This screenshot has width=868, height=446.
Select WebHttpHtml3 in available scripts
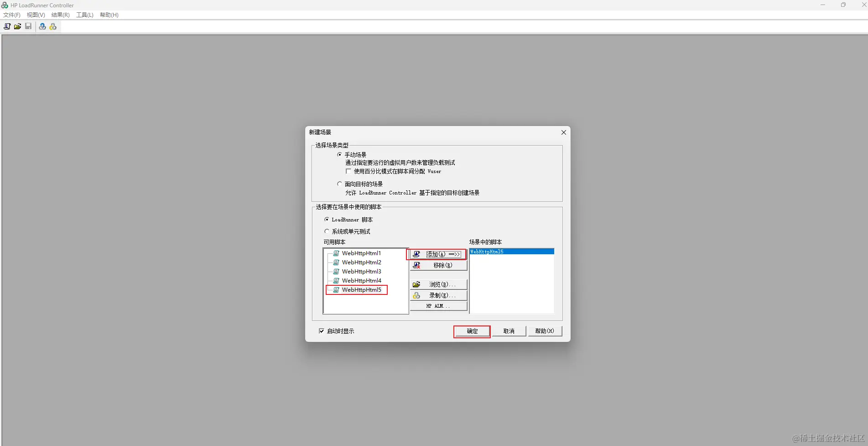361,272
